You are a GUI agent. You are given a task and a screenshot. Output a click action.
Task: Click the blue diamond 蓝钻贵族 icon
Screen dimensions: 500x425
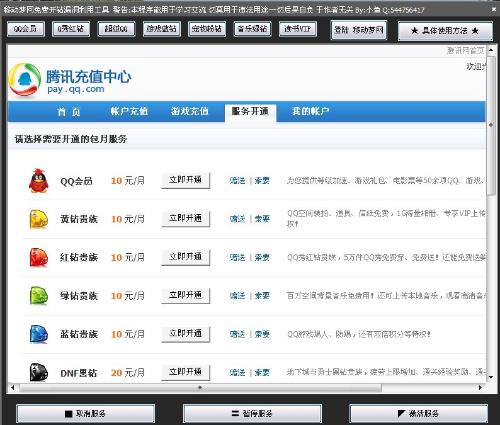coord(39,334)
